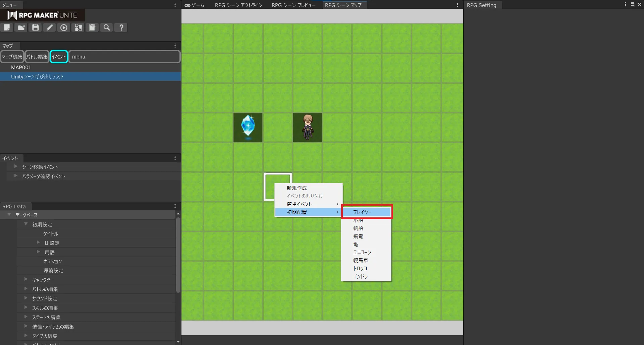
Task: Select the pencil edit tool icon
Action: coord(50,27)
